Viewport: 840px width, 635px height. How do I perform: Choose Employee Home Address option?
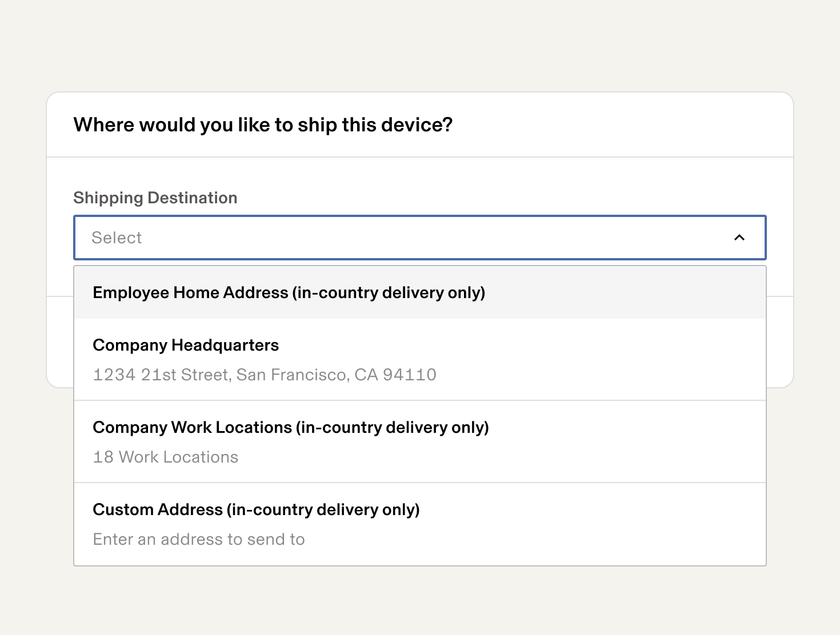tap(289, 292)
